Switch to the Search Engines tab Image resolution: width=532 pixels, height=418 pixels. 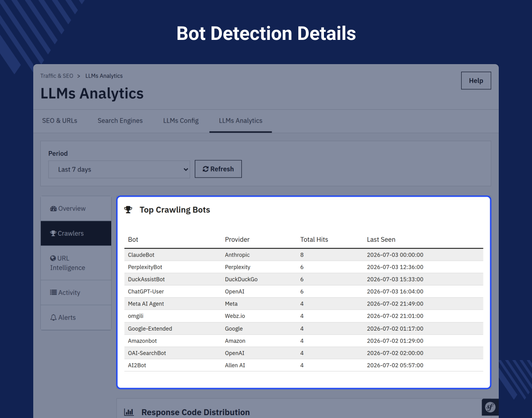[120, 121]
